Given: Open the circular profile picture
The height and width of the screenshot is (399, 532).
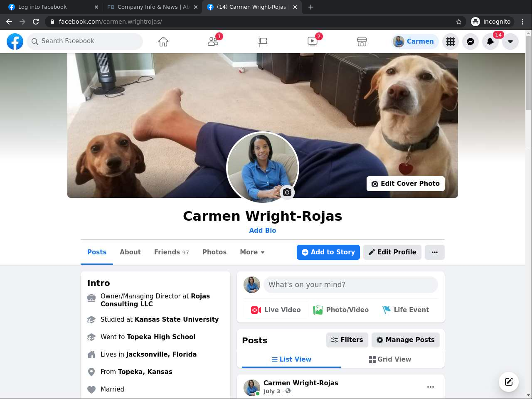Looking at the screenshot, I should pyautogui.click(x=263, y=167).
